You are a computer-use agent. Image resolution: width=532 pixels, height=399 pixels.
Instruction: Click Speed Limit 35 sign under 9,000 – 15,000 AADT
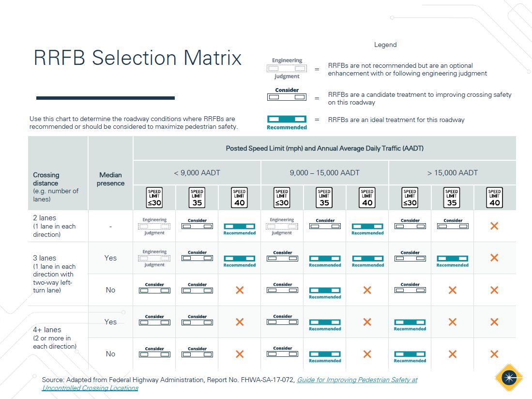pos(324,198)
